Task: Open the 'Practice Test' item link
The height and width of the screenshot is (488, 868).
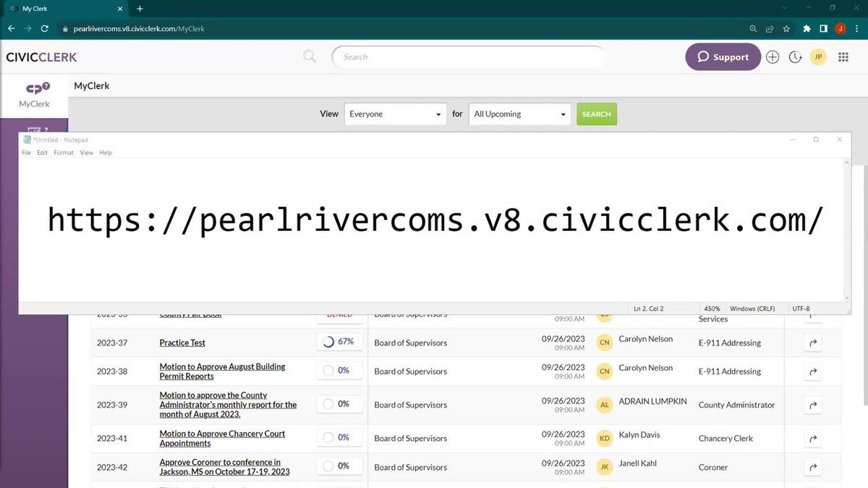Action: 182,342
